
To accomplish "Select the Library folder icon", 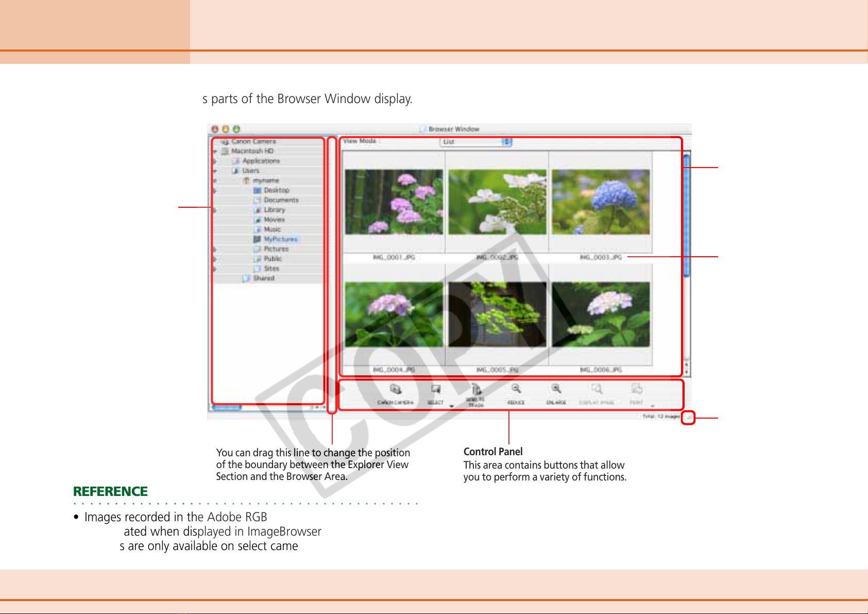I will click(258, 210).
